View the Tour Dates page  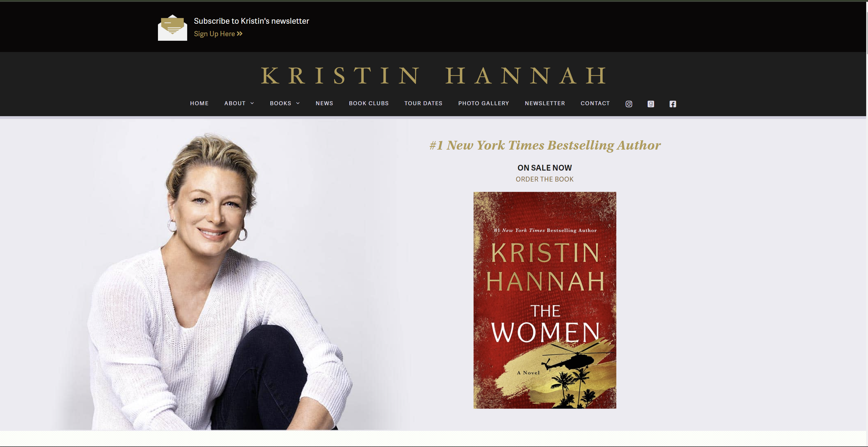(423, 103)
